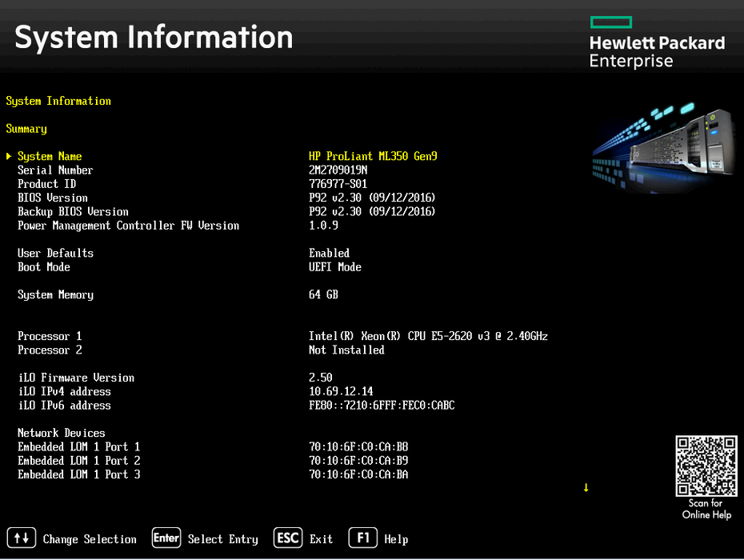The image size is (744, 560).
Task: Click the Select Entry label
Action: (x=223, y=539)
